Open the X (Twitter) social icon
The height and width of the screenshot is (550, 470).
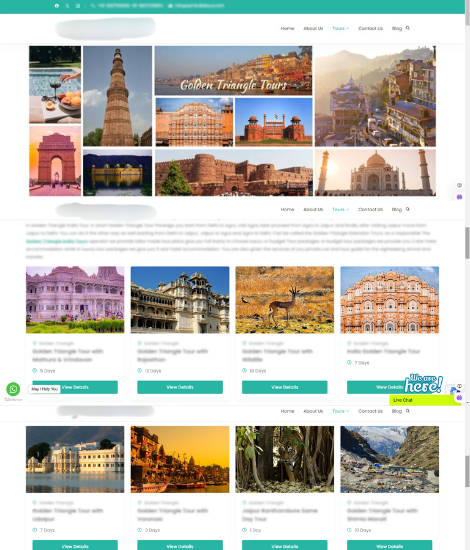[67, 6]
